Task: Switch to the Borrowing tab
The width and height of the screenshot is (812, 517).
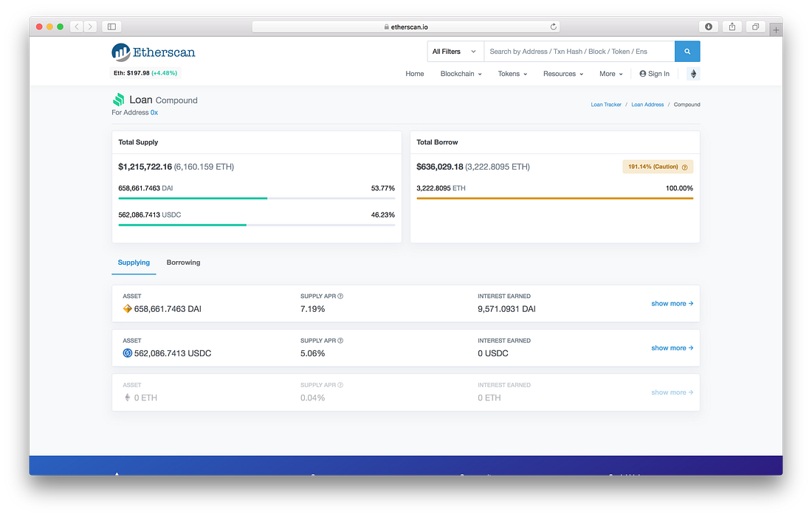Action: [183, 263]
